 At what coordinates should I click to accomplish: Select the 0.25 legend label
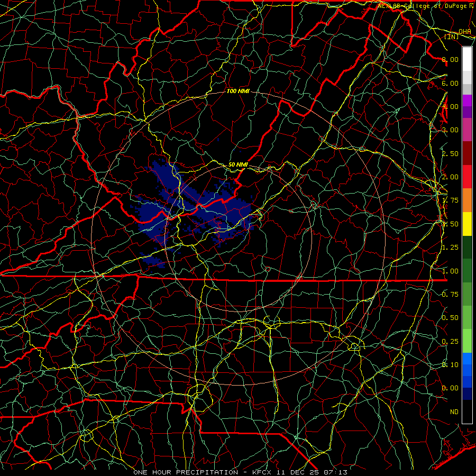(450, 342)
